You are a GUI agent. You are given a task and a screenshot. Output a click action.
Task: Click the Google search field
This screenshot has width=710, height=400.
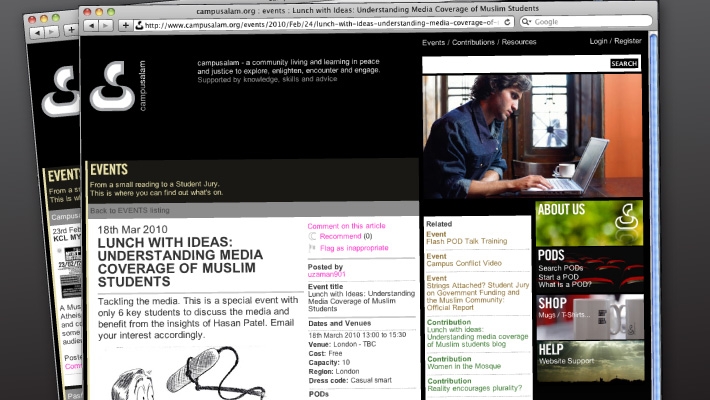click(x=586, y=21)
